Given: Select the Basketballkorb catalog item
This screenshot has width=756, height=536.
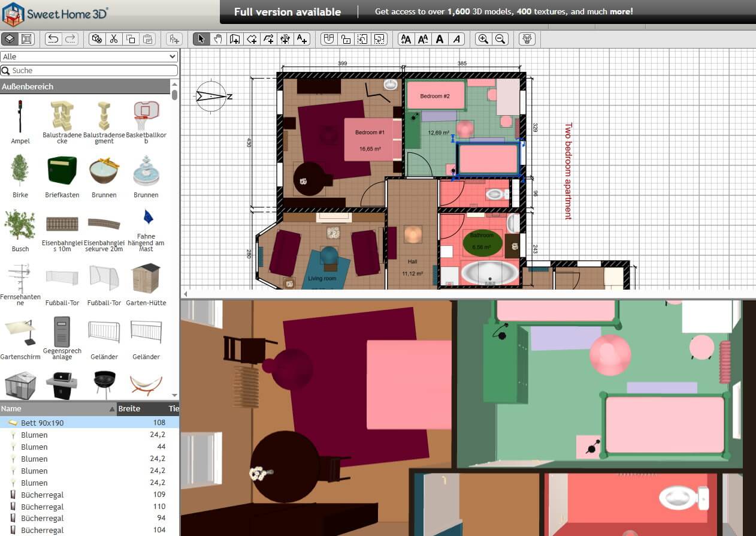Looking at the screenshot, I should pyautogui.click(x=146, y=123).
